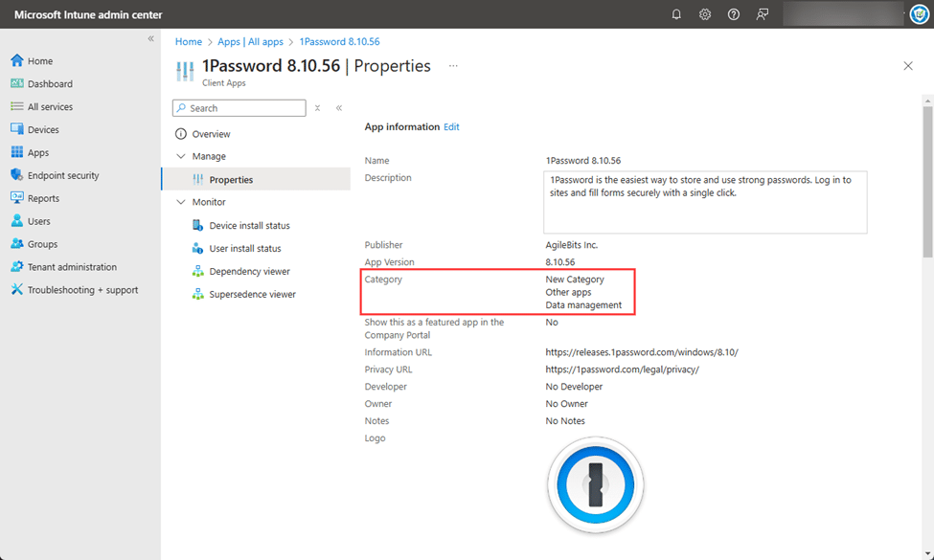Open the settings gear icon
Viewport: 934px width, 560px height.
[x=705, y=14]
